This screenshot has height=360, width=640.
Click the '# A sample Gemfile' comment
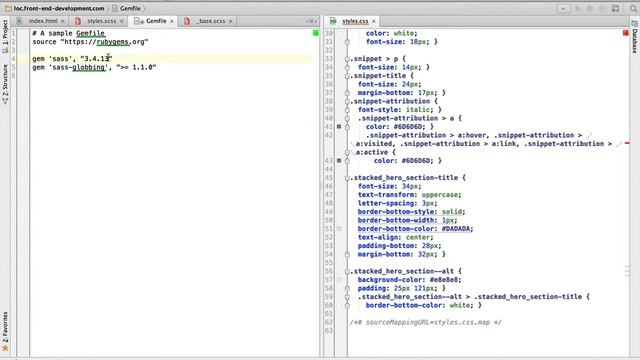click(x=69, y=33)
